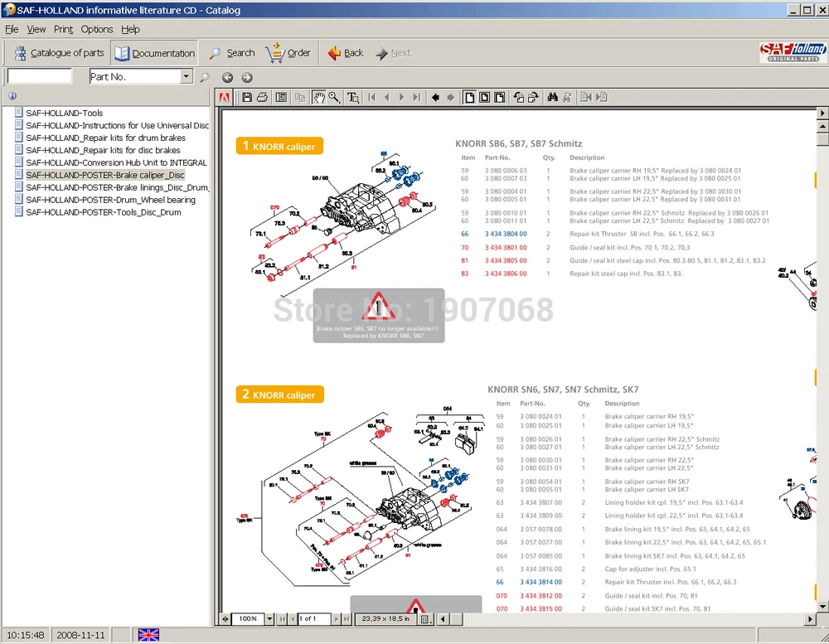The height and width of the screenshot is (644, 829).
Task: Click the Documentation button
Action: pos(155,53)
